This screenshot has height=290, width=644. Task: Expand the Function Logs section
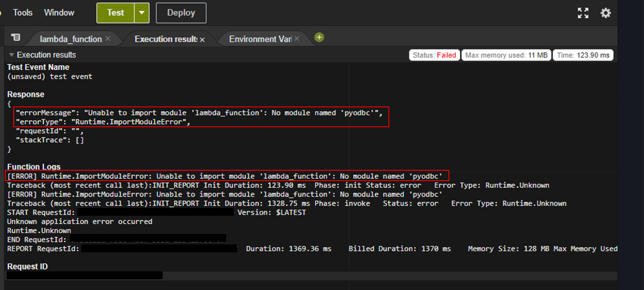click(x=33, y=167)
